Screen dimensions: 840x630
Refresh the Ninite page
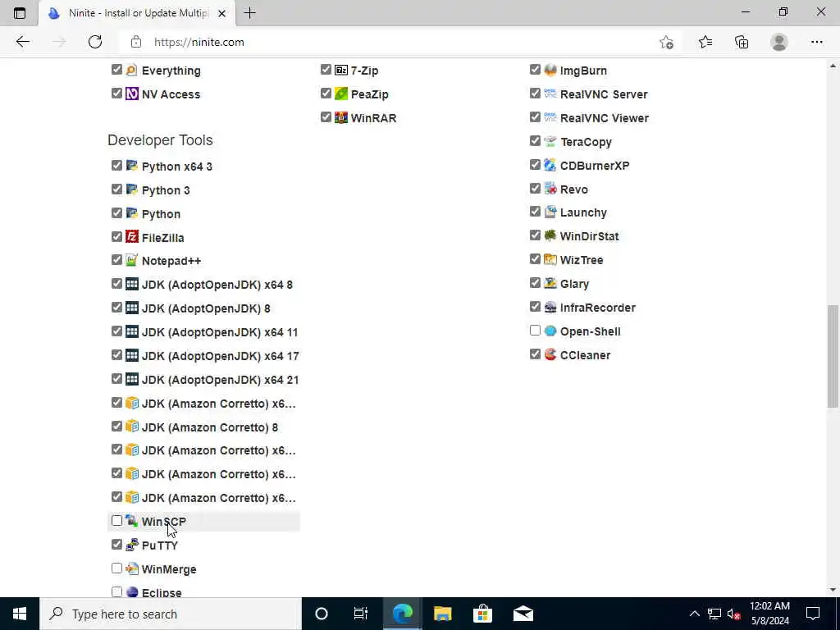click(95, 42)
